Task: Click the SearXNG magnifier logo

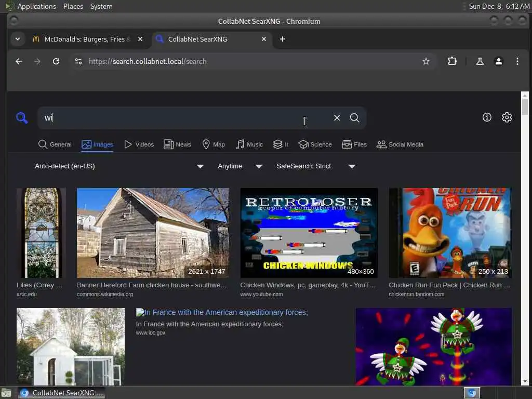Action: [22, 118]
